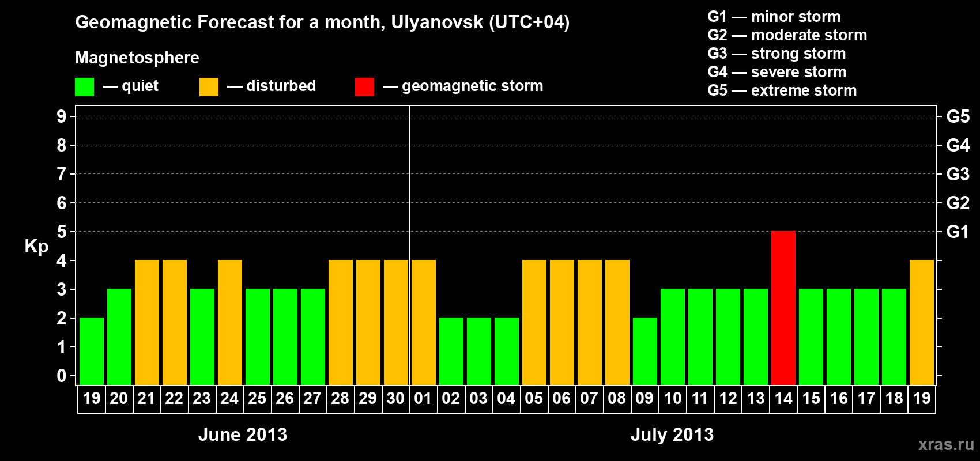Screen dimensions: 980x461
Task: Click the G3 right axis label
Action: tap(958, 174)
